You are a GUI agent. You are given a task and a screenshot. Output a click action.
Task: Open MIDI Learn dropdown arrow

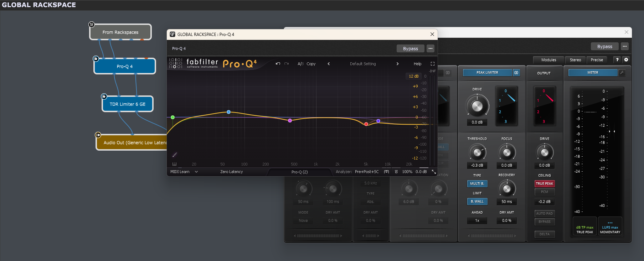(196, 172)
